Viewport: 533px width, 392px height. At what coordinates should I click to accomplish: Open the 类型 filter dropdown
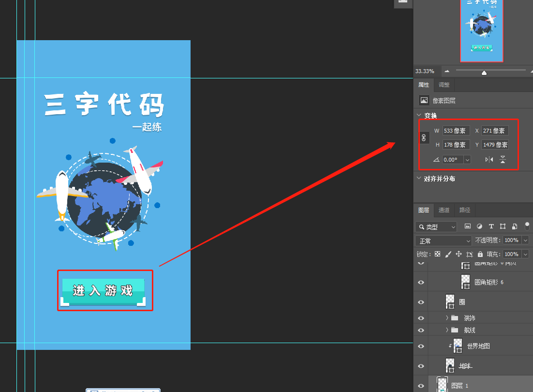(x=436, y=226)
